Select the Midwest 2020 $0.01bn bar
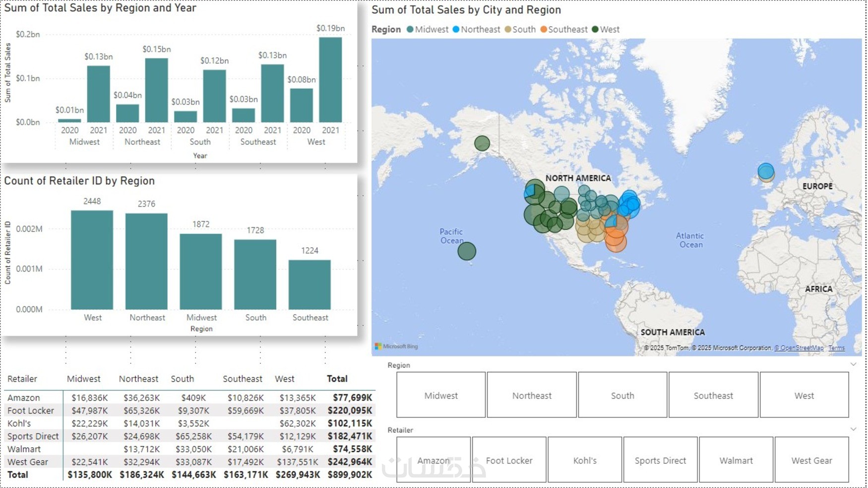The image size is (868, 488). point(69,121)
